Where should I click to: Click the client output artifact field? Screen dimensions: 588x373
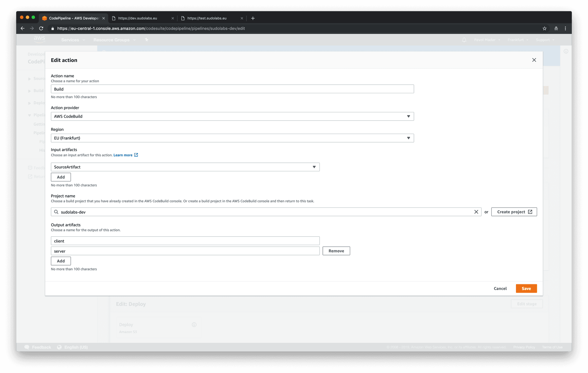(x=185, y=241)
